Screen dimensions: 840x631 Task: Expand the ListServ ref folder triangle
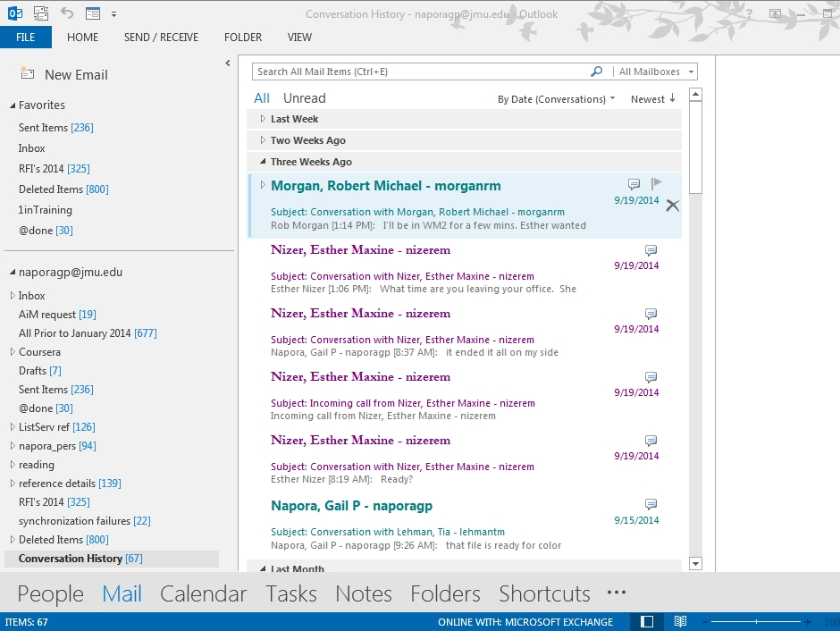13,427
